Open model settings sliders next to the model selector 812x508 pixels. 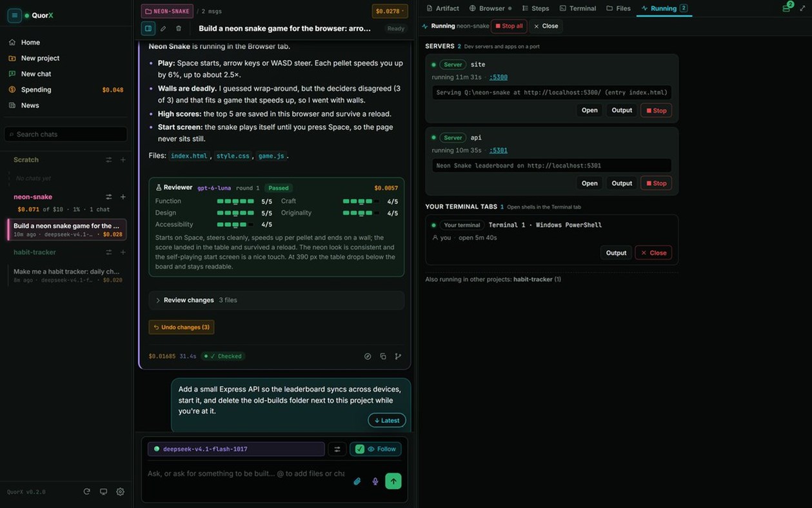pyautogui.click(x=337, y=449)
